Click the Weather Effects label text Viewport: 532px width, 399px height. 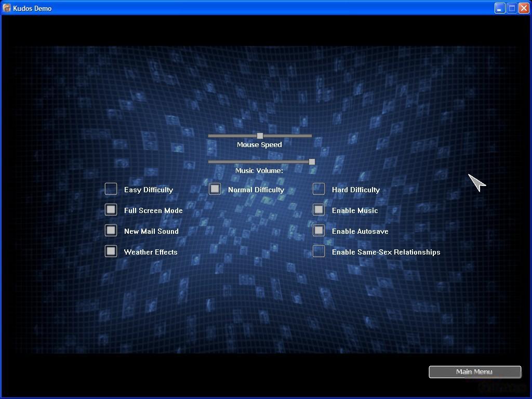[151, 252]
